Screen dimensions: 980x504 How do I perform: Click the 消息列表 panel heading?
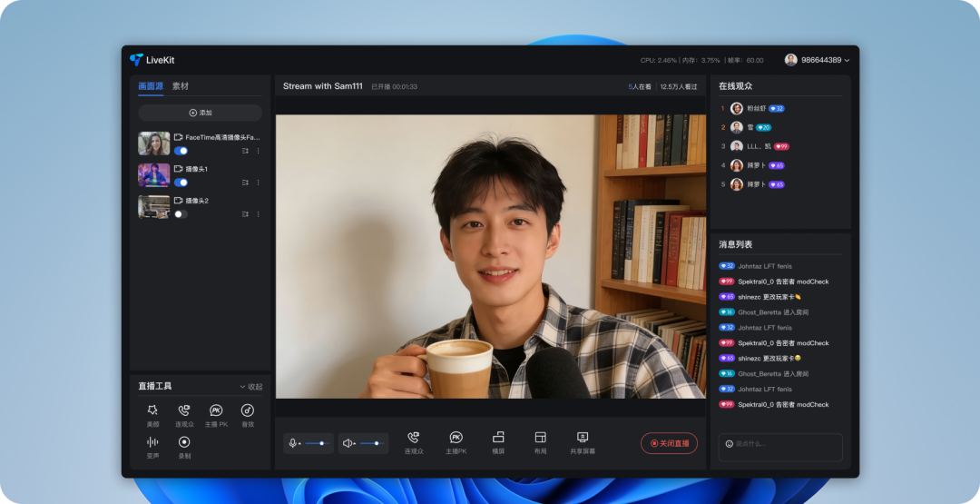pos(736,244)
